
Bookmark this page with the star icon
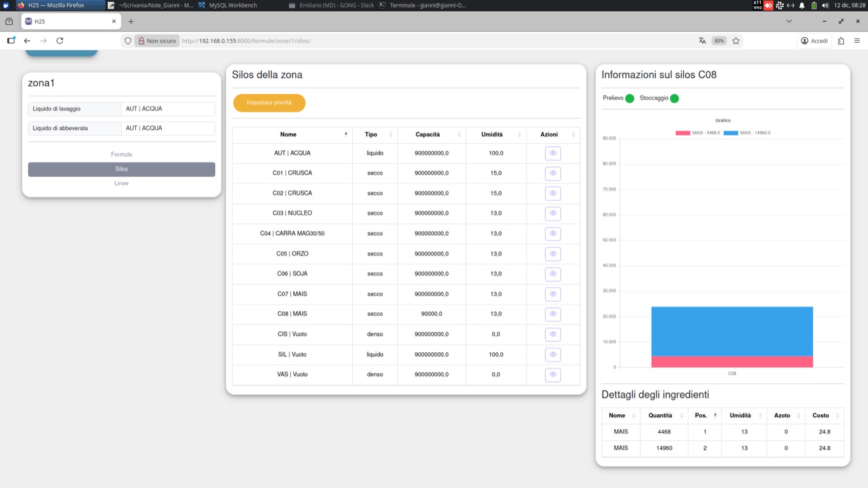(736, 41)
